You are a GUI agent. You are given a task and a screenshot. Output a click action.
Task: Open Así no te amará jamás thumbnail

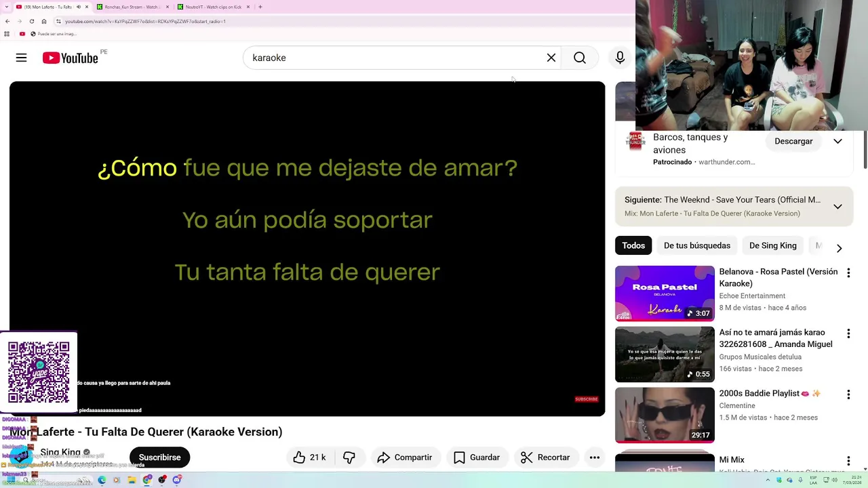[x=665, y=354]
